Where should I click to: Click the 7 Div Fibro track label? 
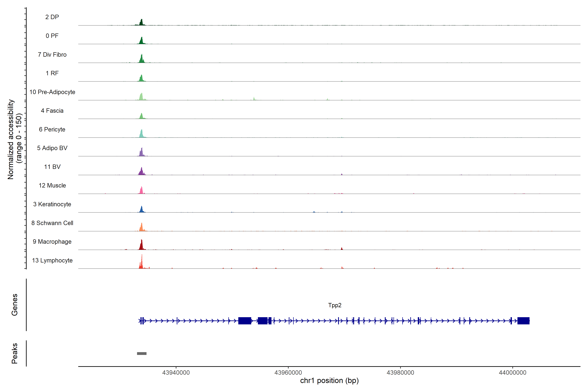click(52, 55)
